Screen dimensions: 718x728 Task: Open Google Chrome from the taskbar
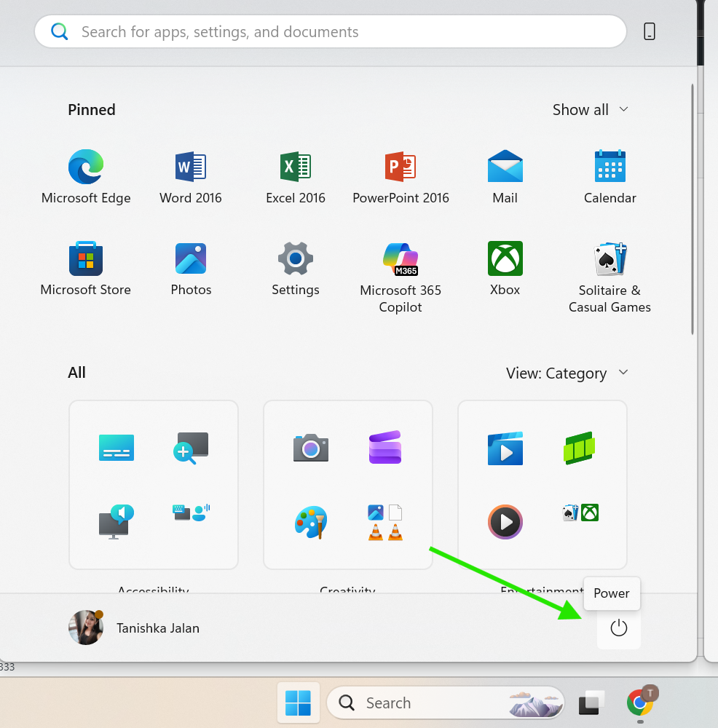641,702
